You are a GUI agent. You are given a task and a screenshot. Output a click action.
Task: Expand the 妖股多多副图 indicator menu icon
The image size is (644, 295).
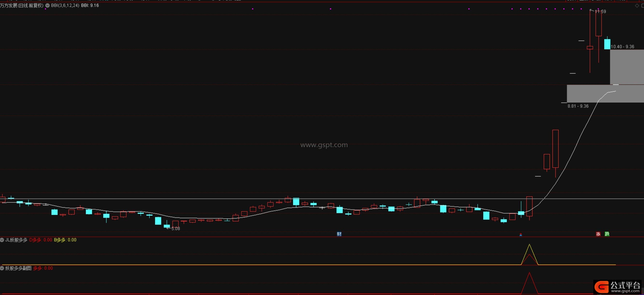click(x=2, y=268)
